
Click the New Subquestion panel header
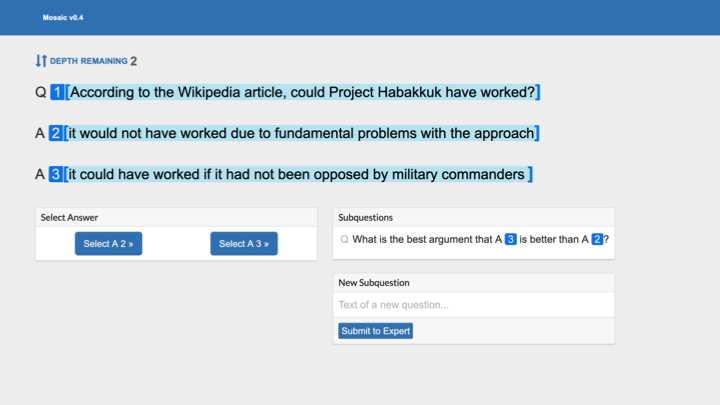click(x=374, y=283)
